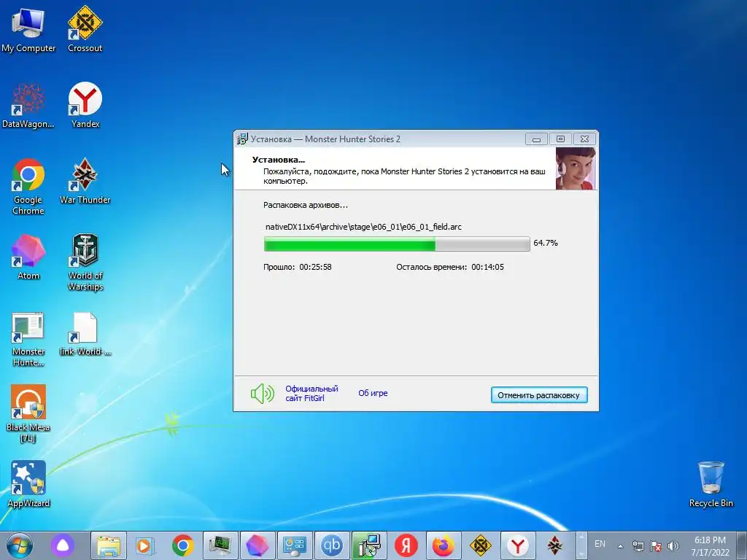Select the link-World desktop file

(x=85, y=333)
